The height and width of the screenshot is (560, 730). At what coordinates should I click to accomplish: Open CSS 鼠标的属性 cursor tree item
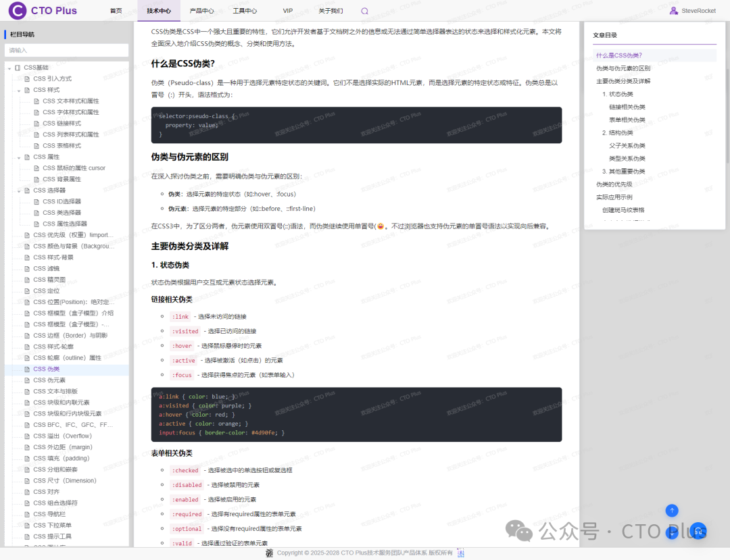(x=74, y=168)
